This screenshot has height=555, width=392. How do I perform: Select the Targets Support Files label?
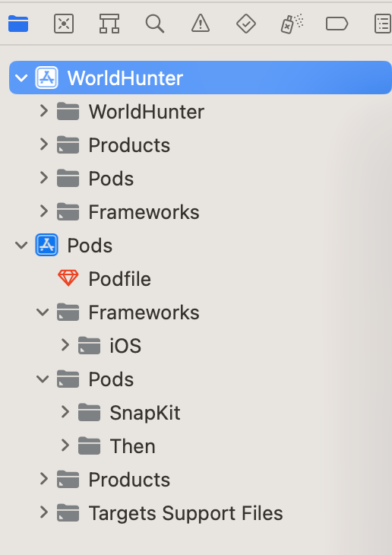pyautogui.click(x=185, y=513)
